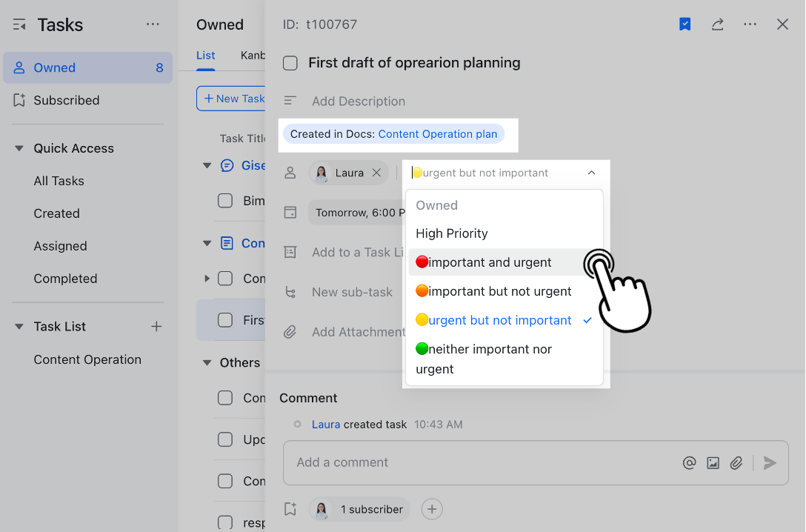This screenshot has width=806, height=532.
Task: Insert an image via comment image icon
Action: coord(713,463)
